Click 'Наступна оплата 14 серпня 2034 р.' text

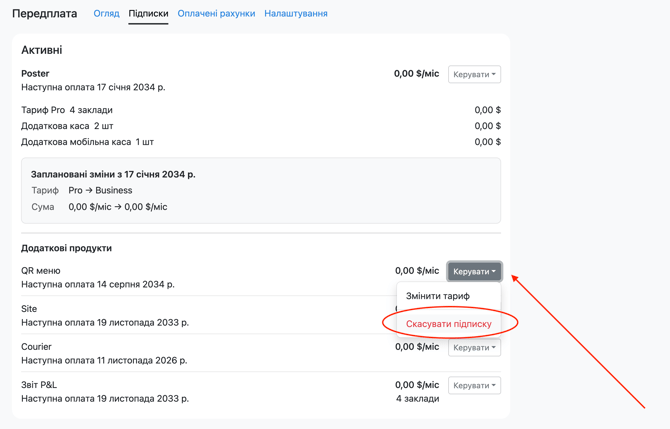[x=98, y=284]
